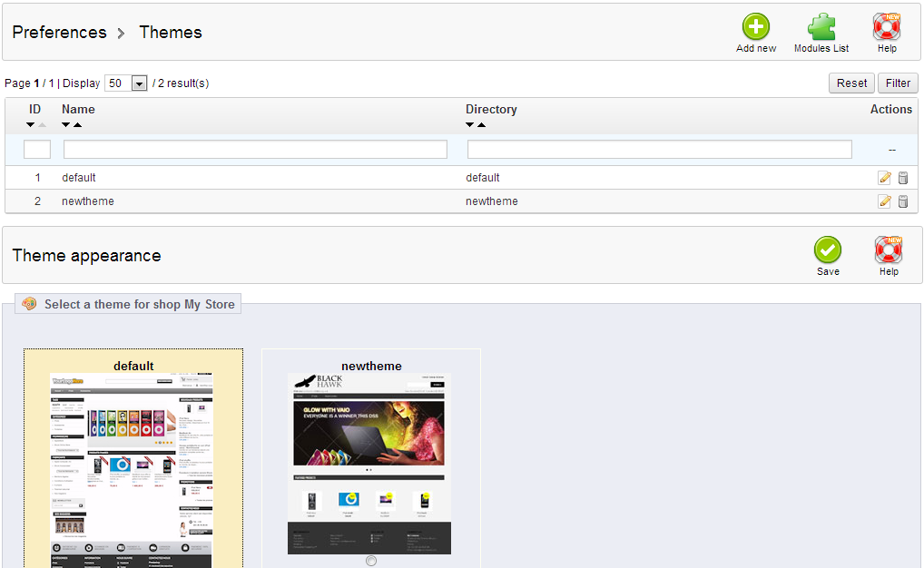
Task: Click the Preferences breadcrumb
Action: tap(59, 33)
